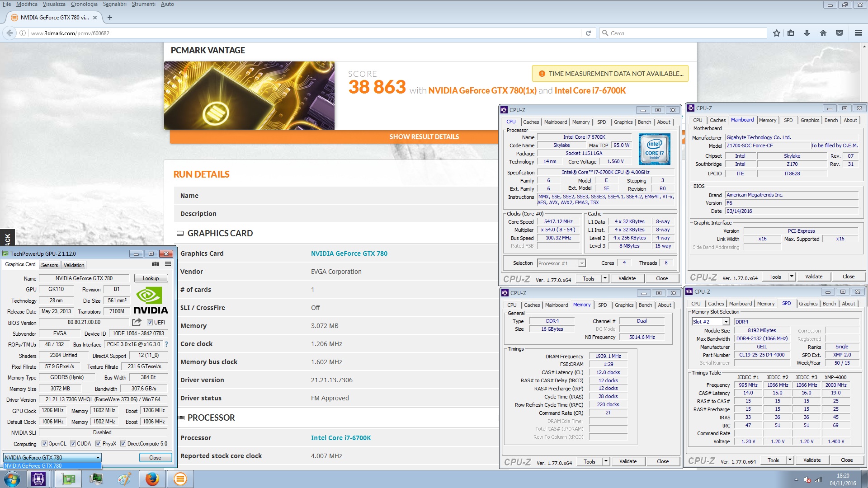The width and height of the screenshot is (868, 488).
Task: Open Tools dropdown arrow in CPU-Z Mainboard window
Action: tap(792, 277)
